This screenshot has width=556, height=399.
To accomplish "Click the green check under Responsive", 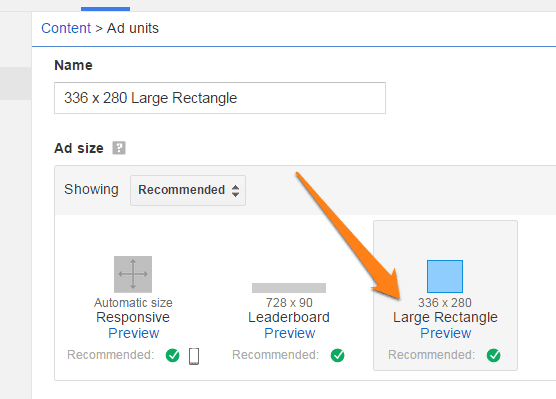I will (x=173, y=355).
